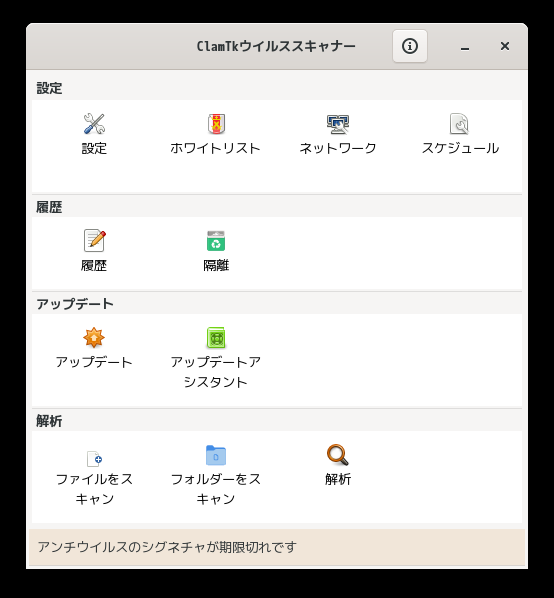Image resolution: width=554 pixels, height=598 pixels.
Task: Open the スケジュール scheduler icon
Action: (x=459, y=124)
